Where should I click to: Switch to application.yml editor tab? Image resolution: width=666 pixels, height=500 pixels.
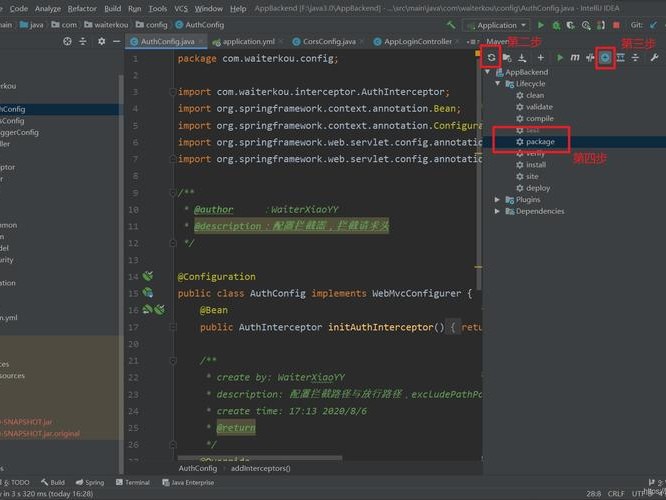click(x=248, y=41)
